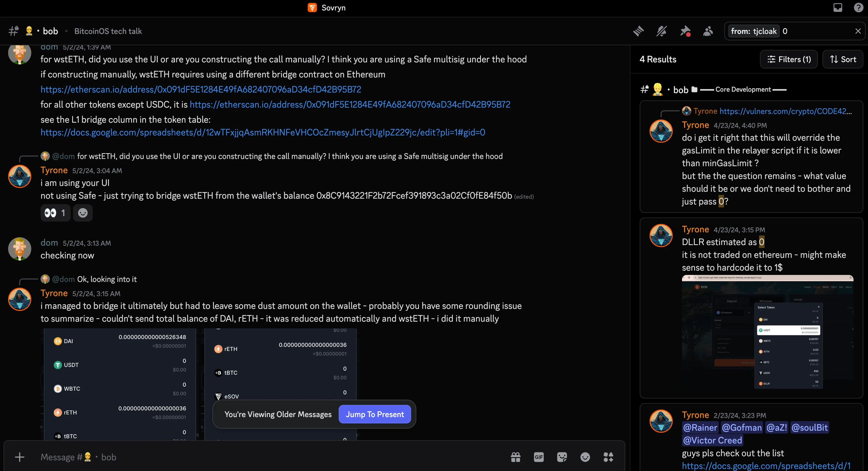Click Tyrone's avatar on 3:04 AM message
This screenshot has height=471, width=868.
pos(19,176)
